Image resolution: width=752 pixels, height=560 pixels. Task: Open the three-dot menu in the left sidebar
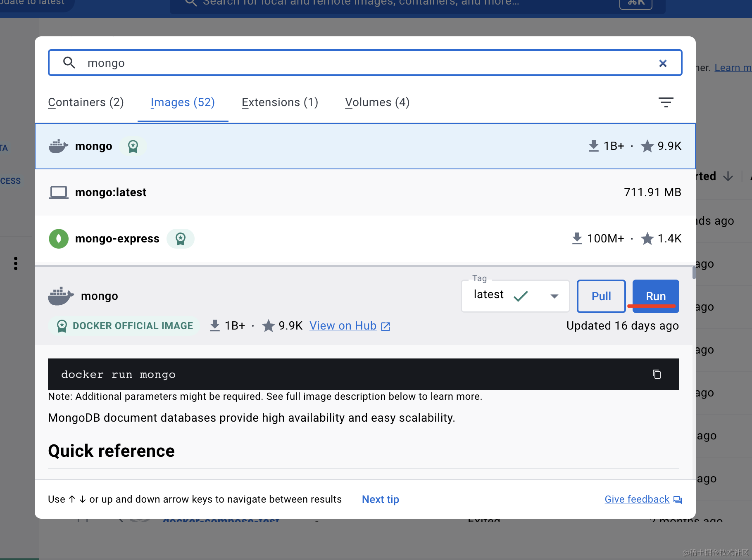tap(16, 263)
